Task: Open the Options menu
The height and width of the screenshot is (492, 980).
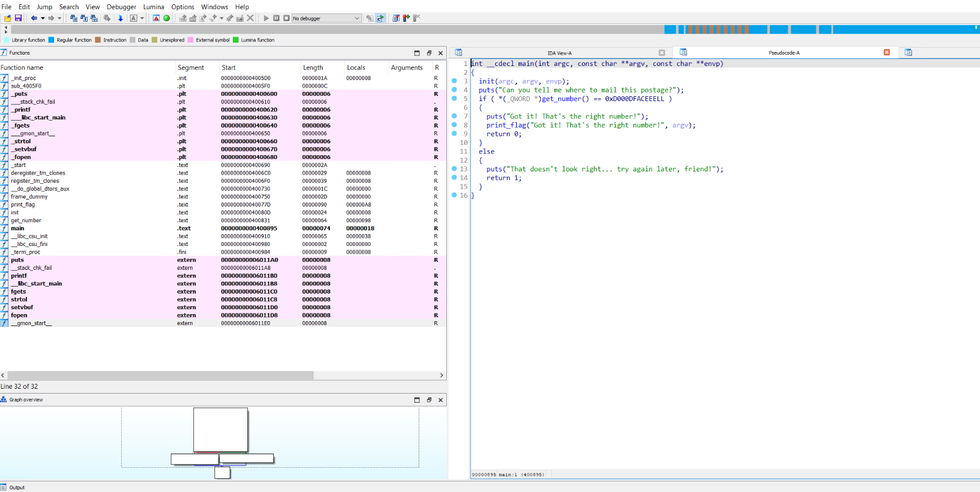Action: (183, 6)
